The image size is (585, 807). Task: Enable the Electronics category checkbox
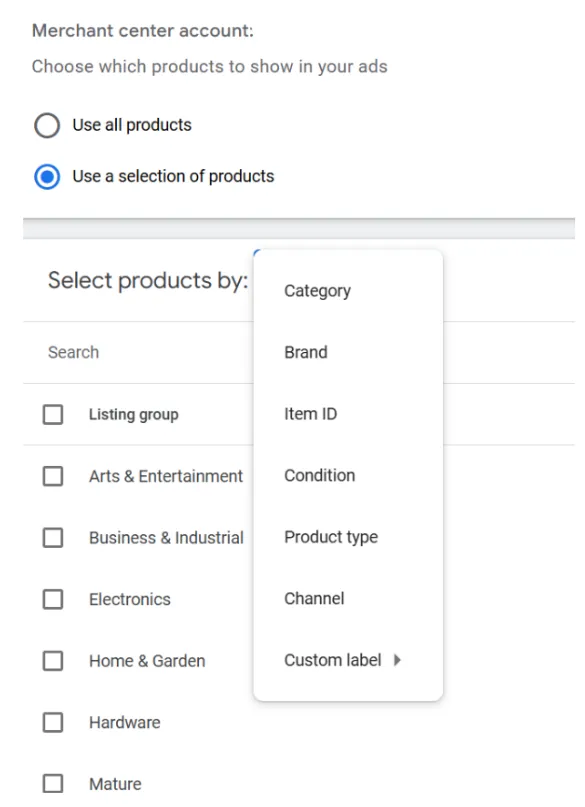pos(53,599)
